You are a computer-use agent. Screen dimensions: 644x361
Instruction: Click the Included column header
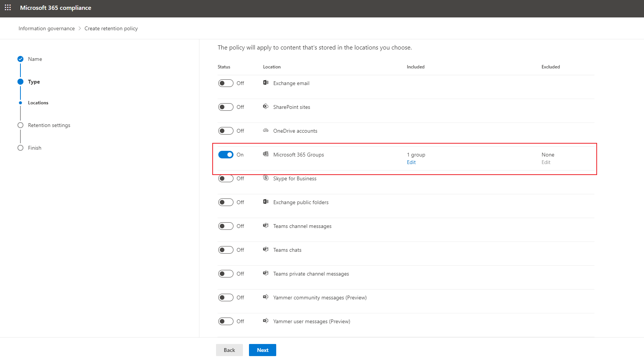pyautogui.click(x=415, y=67)
